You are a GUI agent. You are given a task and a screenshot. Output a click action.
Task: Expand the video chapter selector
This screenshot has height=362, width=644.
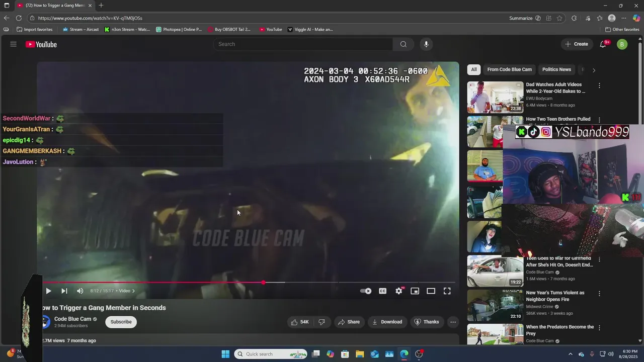coord(127,291)
